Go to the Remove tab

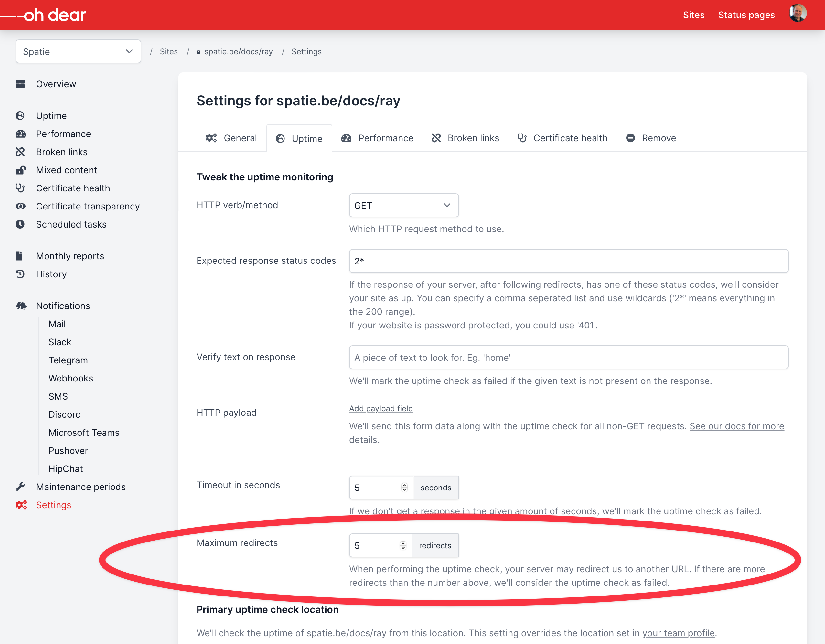pyautogui.click(x=651, y=138)
